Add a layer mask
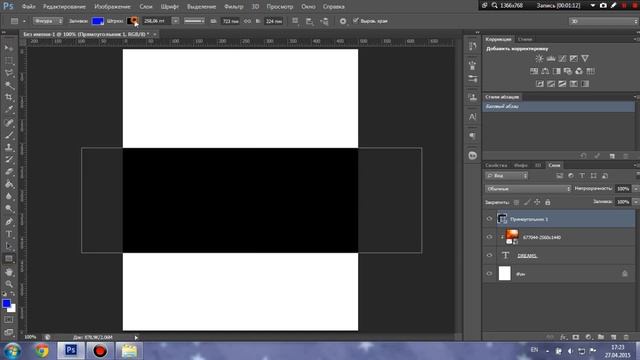 tap(576, 337)
